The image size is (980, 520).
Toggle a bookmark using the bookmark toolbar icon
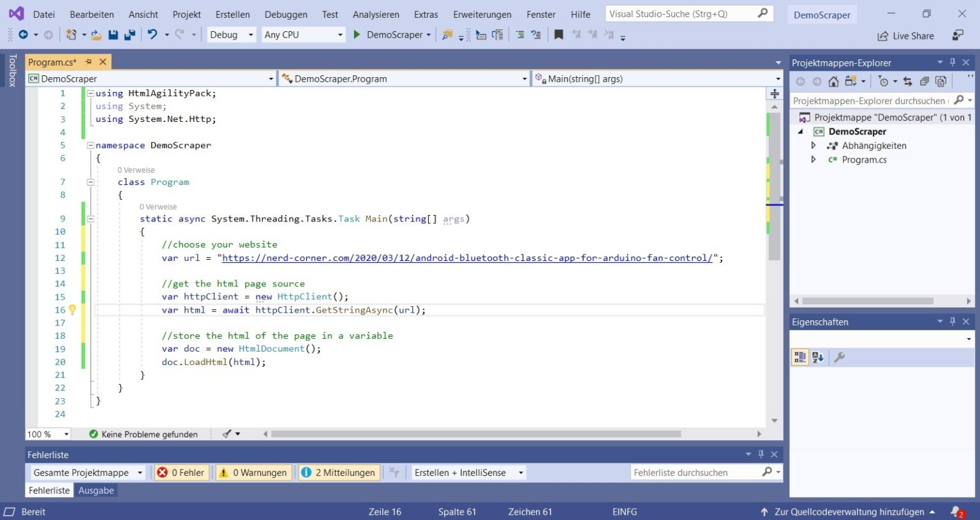[558, 34]
